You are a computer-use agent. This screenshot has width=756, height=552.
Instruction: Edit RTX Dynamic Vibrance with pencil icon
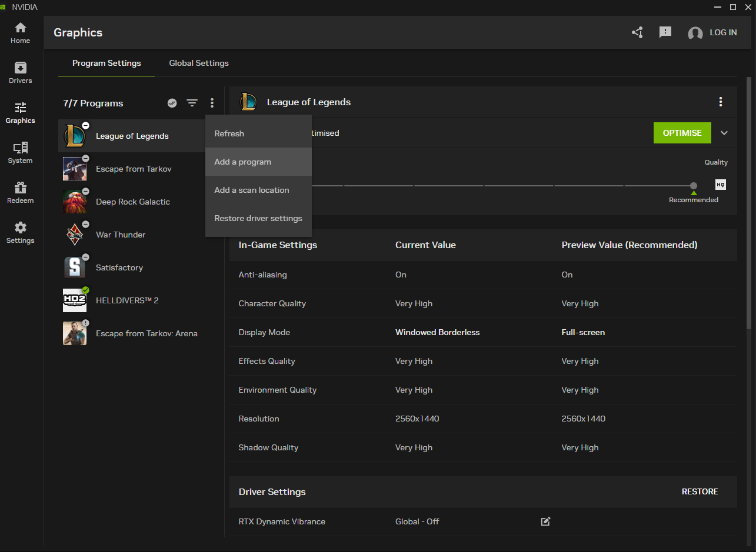coord(545,521)
